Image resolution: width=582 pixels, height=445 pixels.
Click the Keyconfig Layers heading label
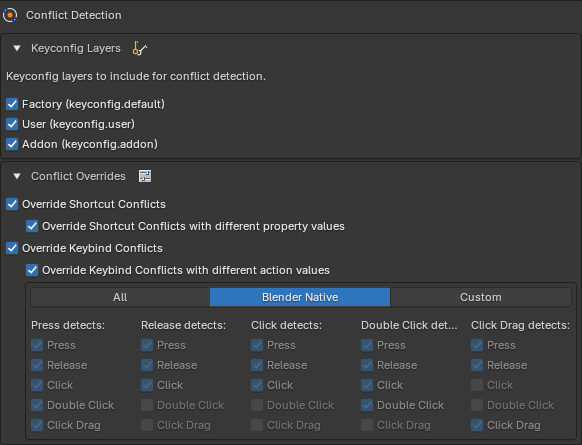(76, 48)
